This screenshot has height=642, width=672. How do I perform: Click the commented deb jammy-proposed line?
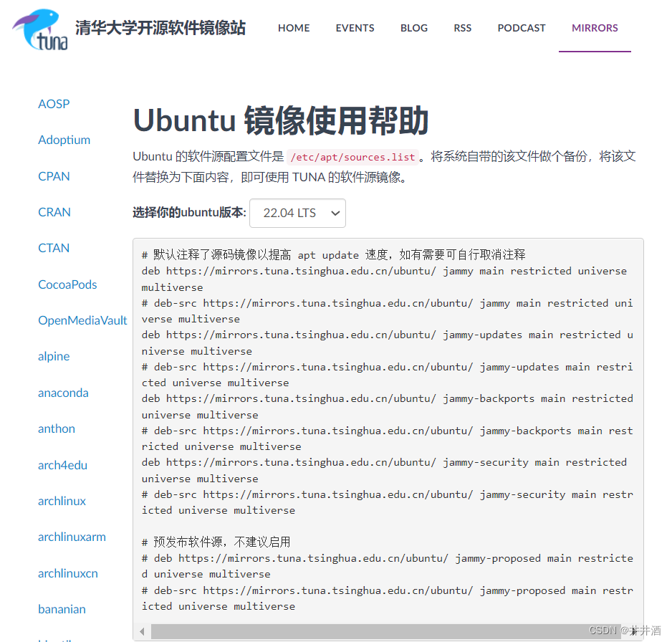click(x=388, y=566)
